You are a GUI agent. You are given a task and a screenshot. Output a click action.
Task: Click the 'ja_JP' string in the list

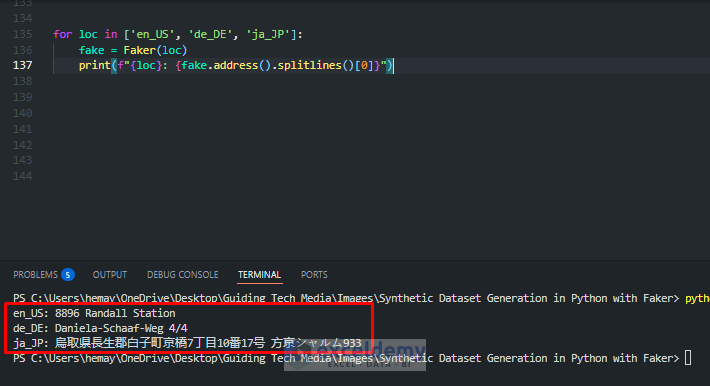[268, 34]
